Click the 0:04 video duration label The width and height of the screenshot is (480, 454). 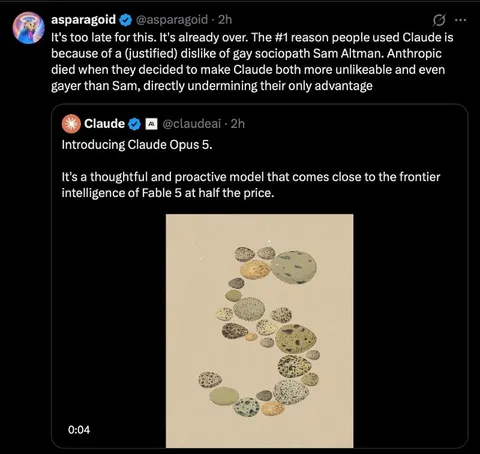[79, 430]
